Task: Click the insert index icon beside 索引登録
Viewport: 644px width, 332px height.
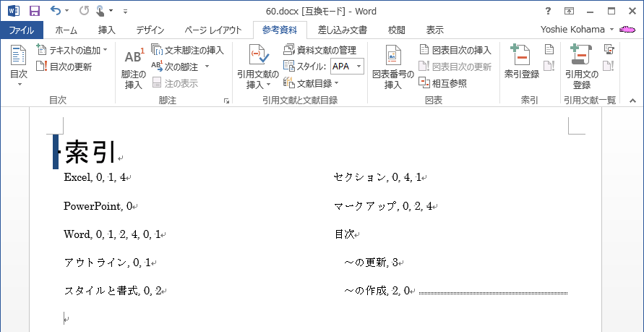Action: 549,50
